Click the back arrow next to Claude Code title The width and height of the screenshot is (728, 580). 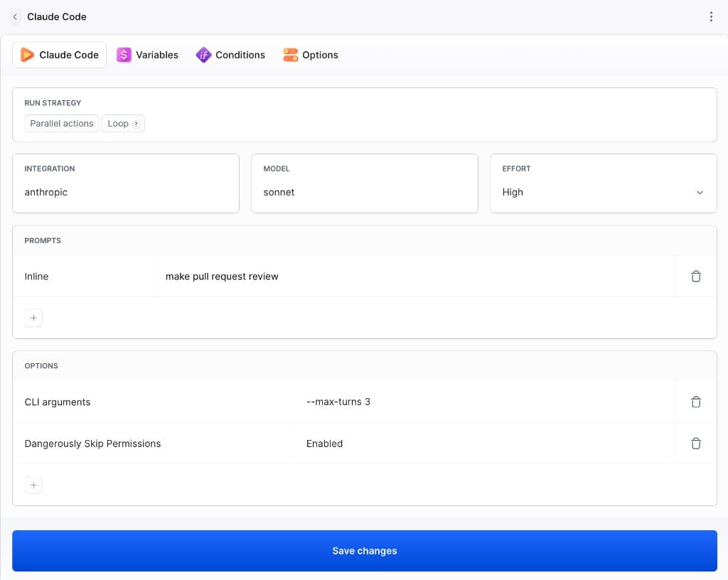[15, 17]
